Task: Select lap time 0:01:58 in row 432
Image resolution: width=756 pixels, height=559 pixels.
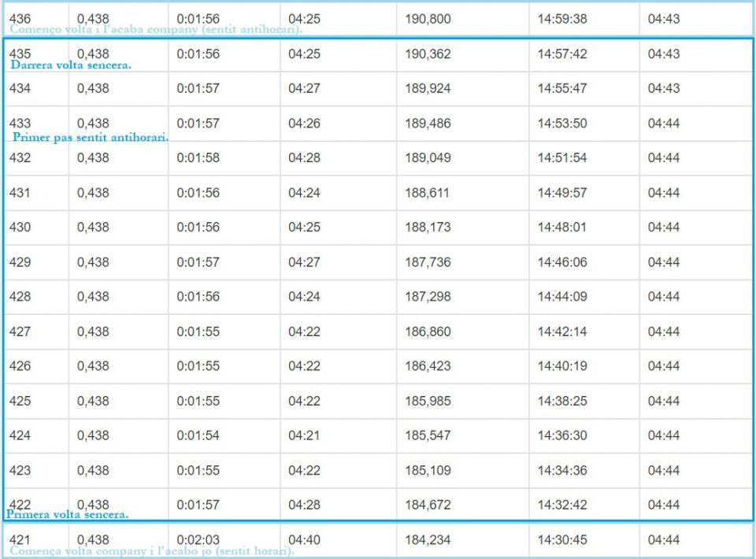Action: 198,157
